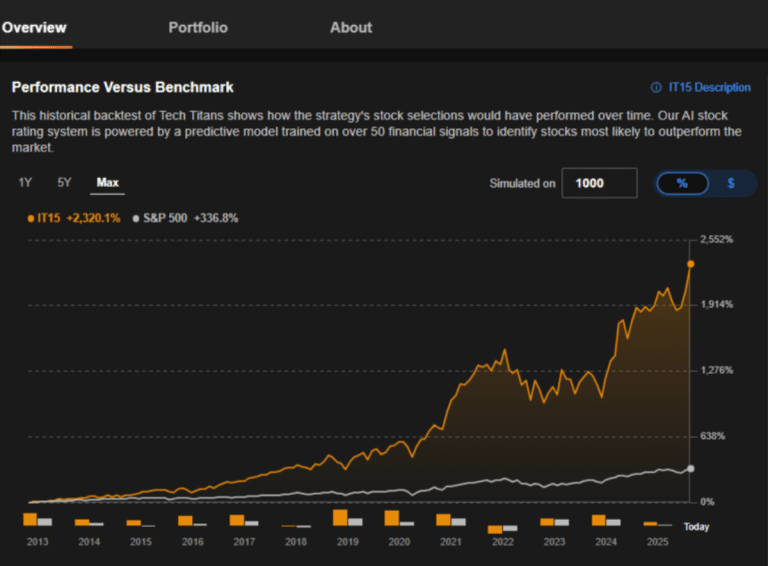Click the 2022 negative return bar
This screenshot has height=566, width=768.
click(x=495, y=529)
